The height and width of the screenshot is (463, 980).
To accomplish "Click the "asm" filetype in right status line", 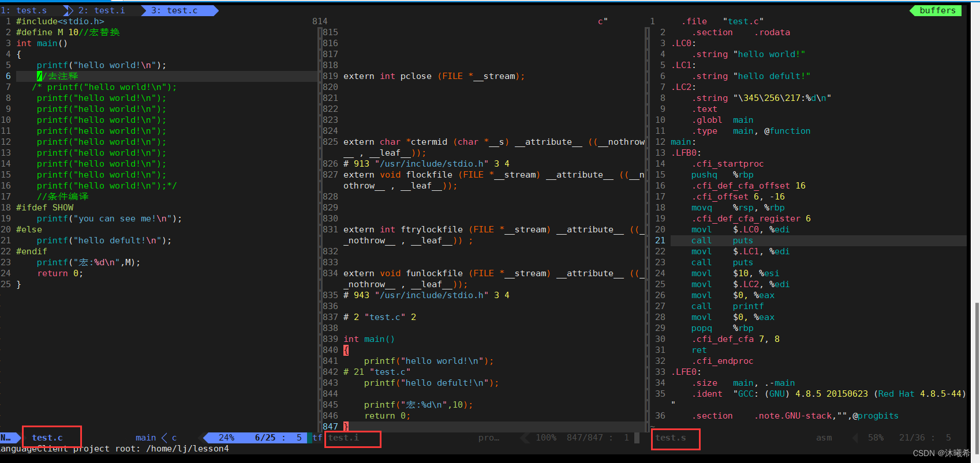I will point(824,438).
